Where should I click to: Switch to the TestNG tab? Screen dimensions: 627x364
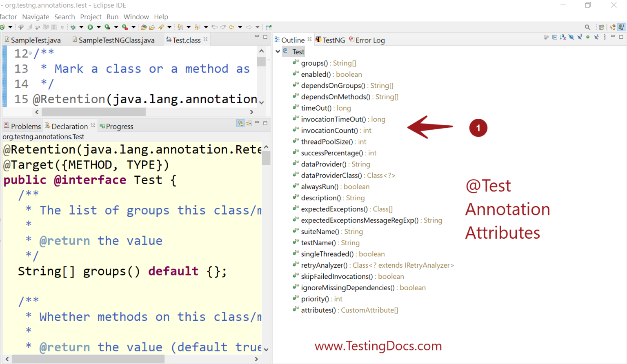(331, 40)
